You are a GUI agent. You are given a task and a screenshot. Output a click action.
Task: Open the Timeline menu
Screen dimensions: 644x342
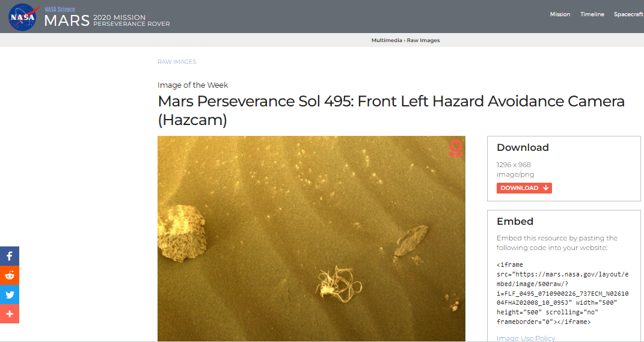[592, 14]
